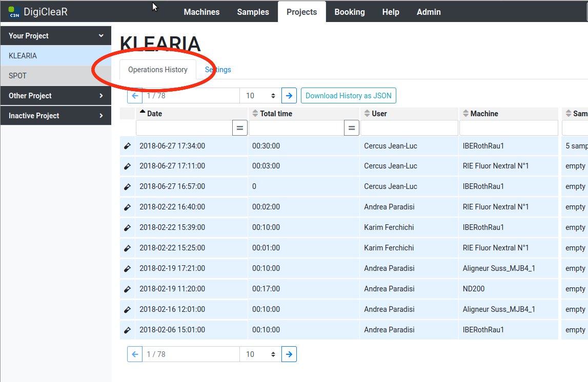Click bottom previous page arrow
This screenshot has width=588, height=382.
tap(135, 354)
